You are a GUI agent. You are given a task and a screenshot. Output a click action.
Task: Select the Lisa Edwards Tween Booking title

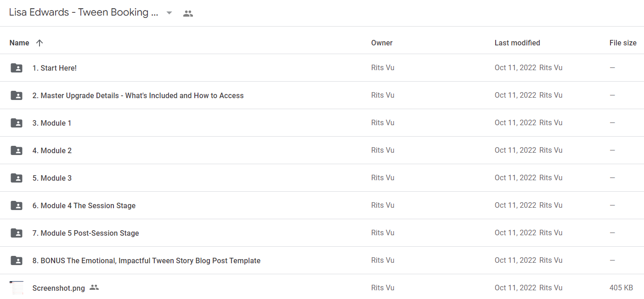coord(84,13)
